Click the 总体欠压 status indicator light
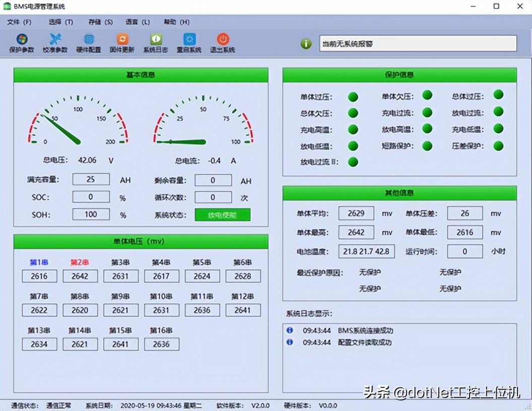 click(x=353, y=113)
